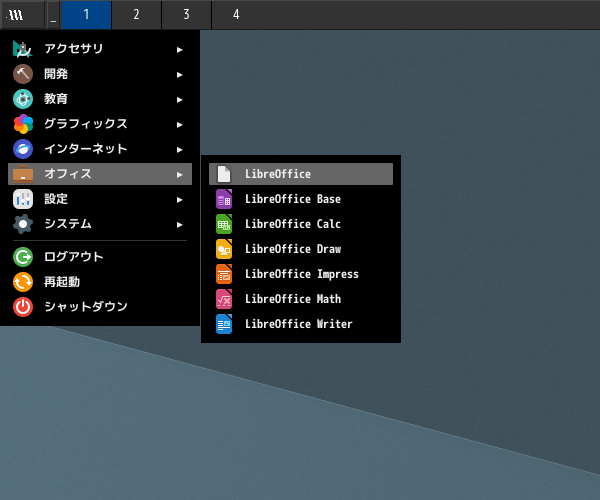Switch to workspace 2
The height and width of the screenshot is (500, 600).
tap(136, 15)
